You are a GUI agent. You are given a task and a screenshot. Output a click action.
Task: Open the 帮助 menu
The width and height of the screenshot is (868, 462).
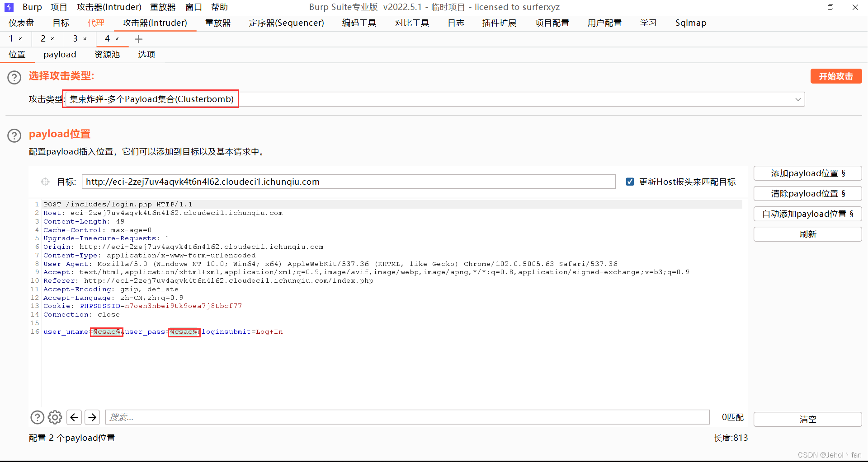219,7
